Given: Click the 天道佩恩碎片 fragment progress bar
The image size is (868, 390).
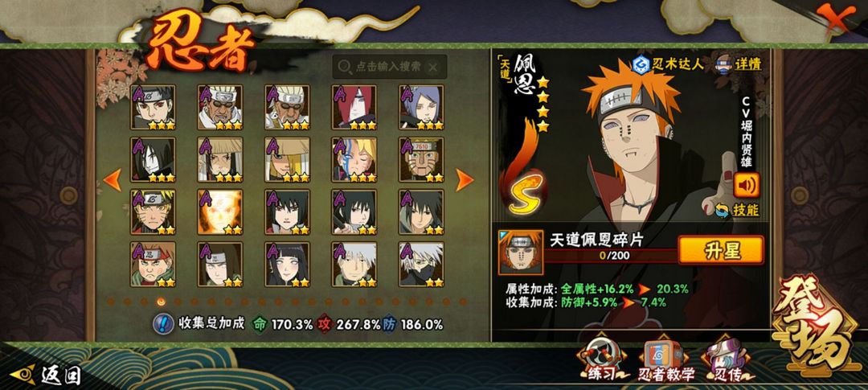Looking at the screenshot, I should click(x=611, y=256).
